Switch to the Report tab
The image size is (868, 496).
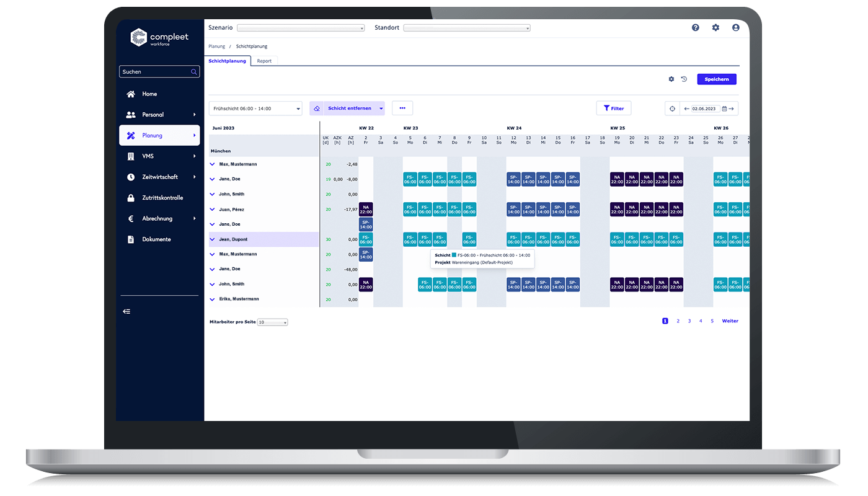click(x=264, y=61)
